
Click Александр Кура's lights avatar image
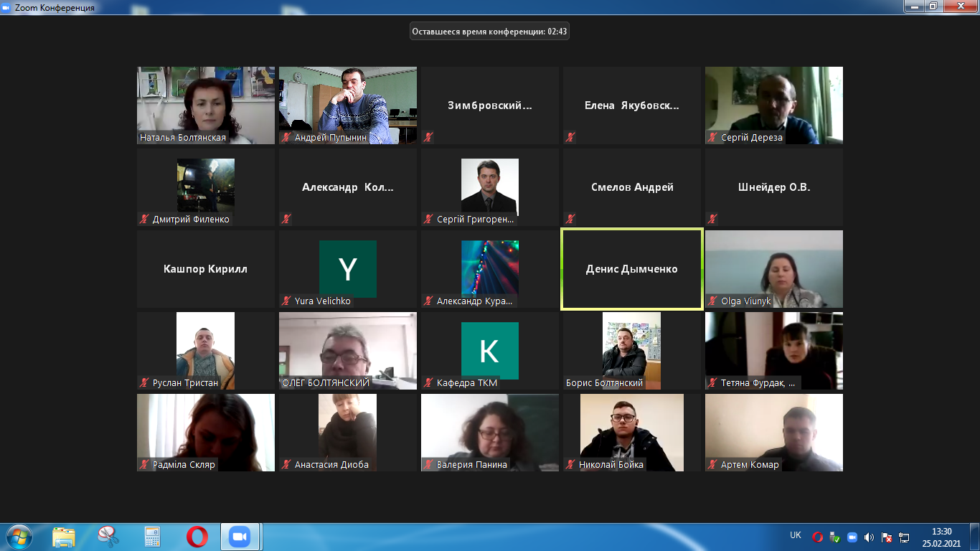click(x=490, y=269)
